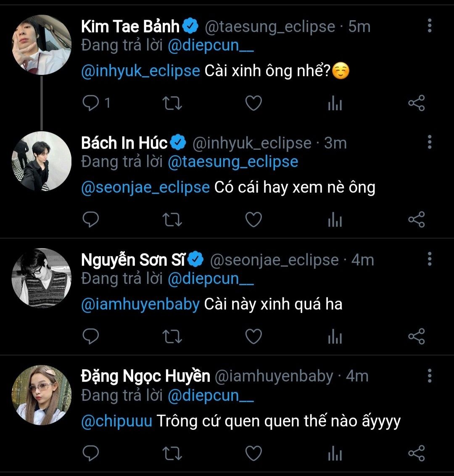Screen dimensions: 454x476
Task: Open the @chipuuu mention link
Action: pos(116,421)
